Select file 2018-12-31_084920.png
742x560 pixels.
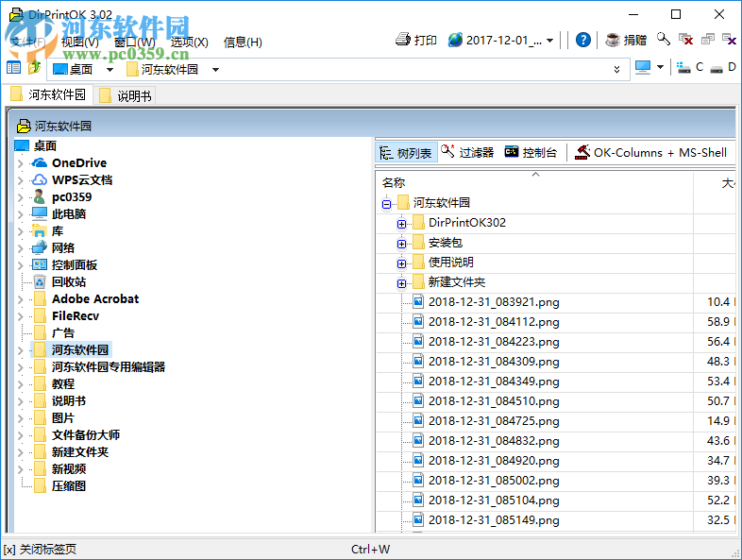click(x=494, y=461)
